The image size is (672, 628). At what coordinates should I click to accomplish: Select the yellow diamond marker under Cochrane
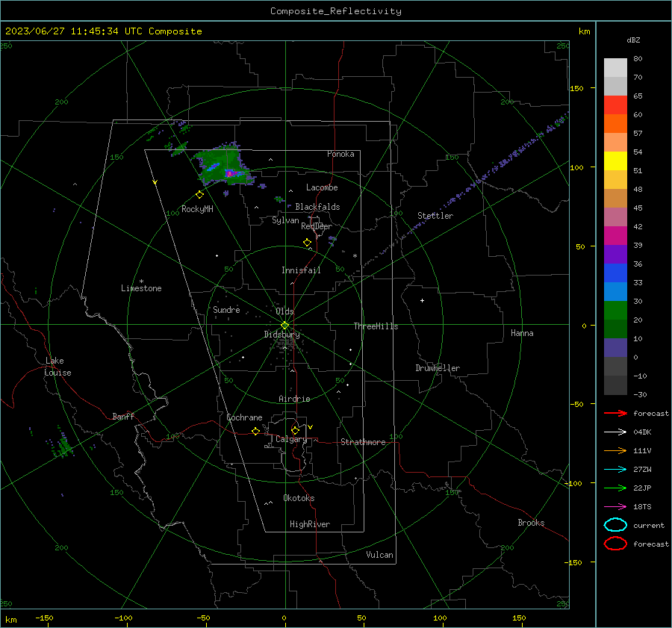(255, 431)
